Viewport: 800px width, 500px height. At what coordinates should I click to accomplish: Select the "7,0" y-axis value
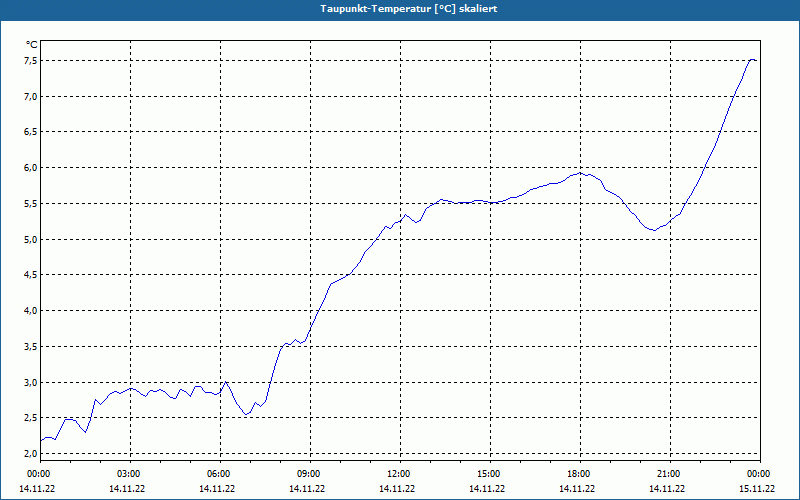(x=31, y=96)
